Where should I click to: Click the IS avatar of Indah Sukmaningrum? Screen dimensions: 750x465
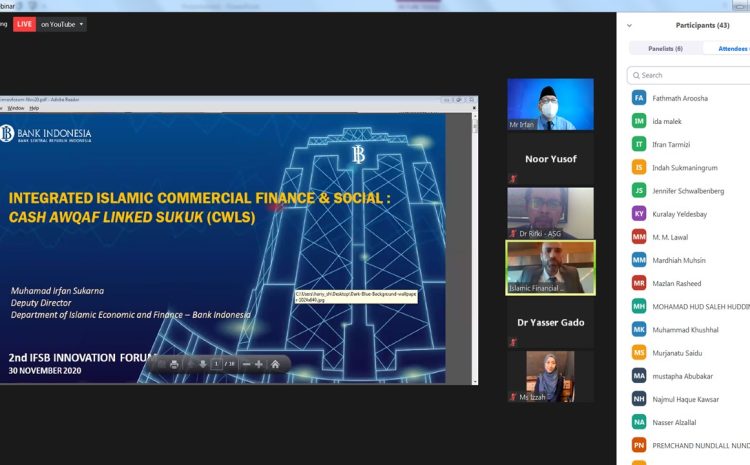639,167
